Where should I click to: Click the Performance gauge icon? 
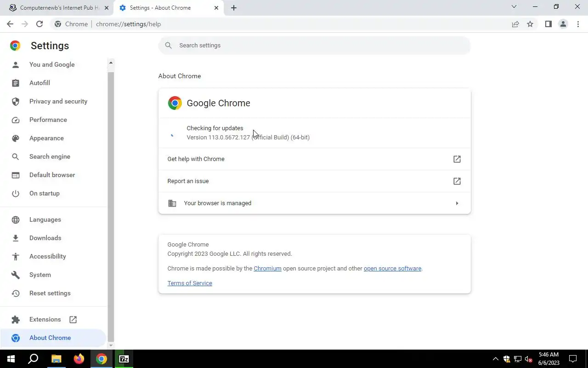[16, 120]
